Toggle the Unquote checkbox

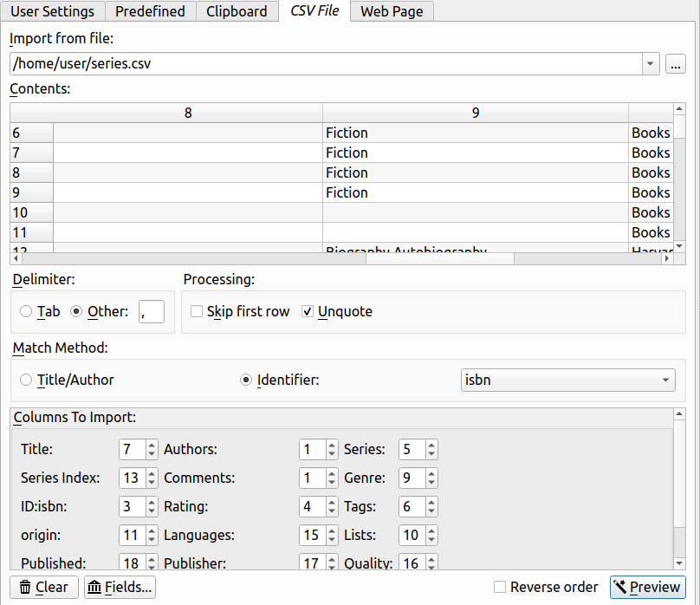[308, 312]
